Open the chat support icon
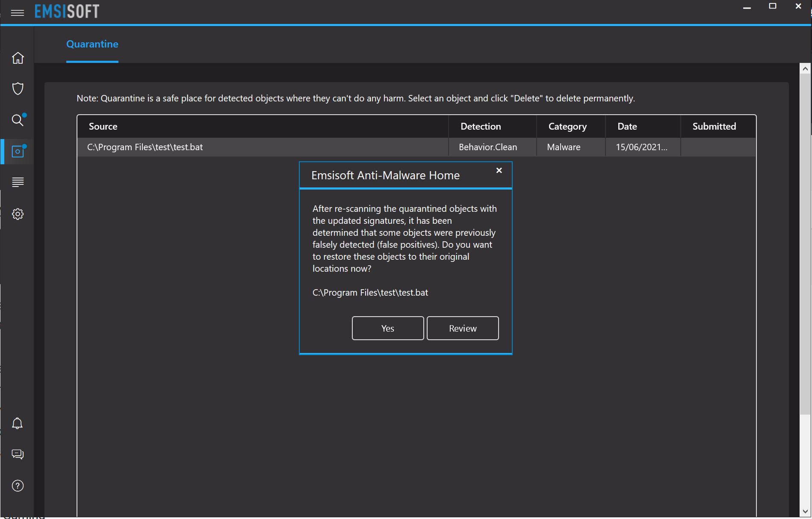 point(18,454)
